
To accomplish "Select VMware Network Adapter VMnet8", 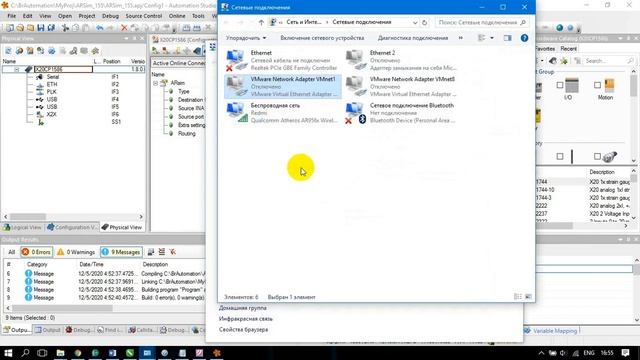I will 402,87.
